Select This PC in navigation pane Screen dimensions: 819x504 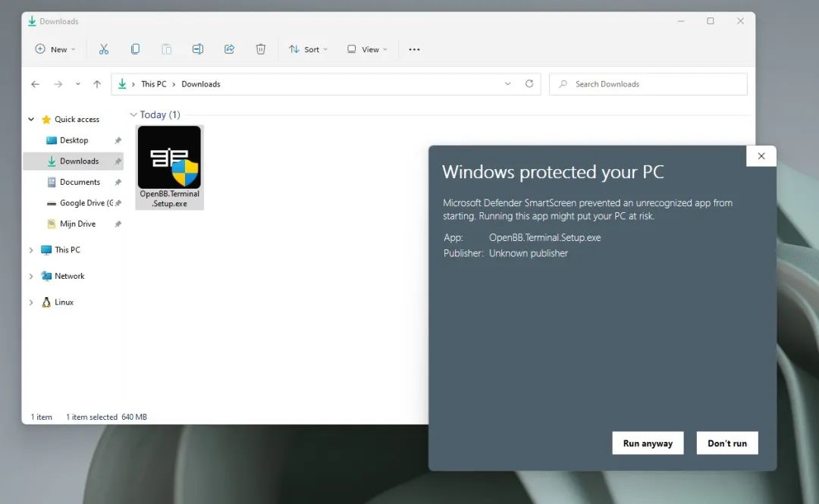tap(67, 249)
